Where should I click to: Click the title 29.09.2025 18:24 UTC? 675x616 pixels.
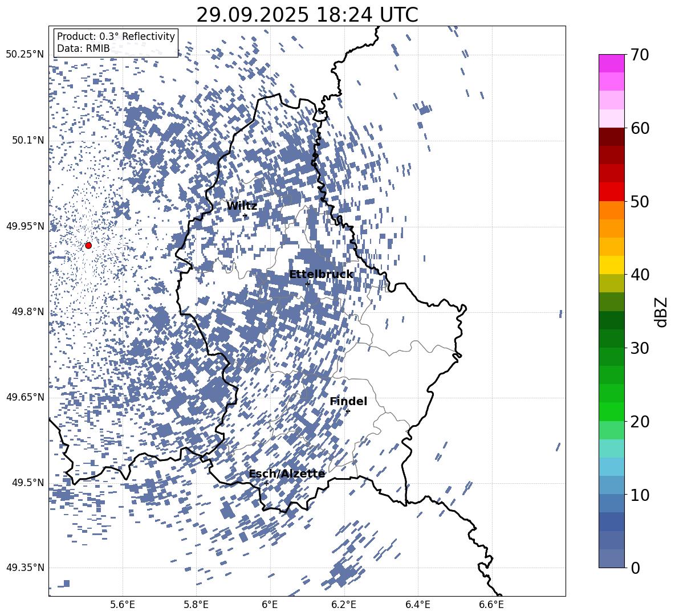point(307,15)
